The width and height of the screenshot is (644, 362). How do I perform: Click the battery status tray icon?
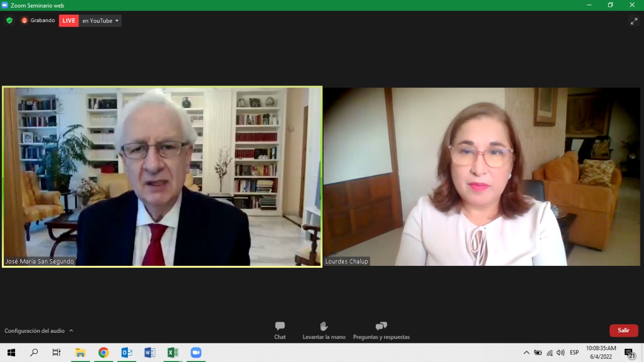pyautogui.click(x=538, y=352)
